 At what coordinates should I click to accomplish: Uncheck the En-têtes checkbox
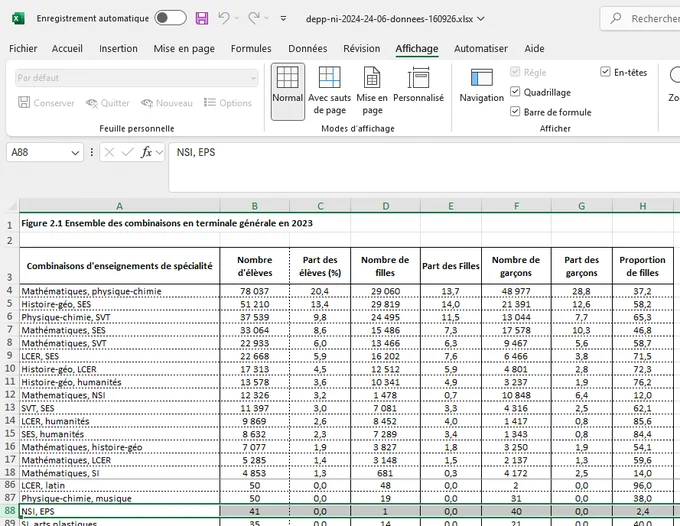click(605, 72)
